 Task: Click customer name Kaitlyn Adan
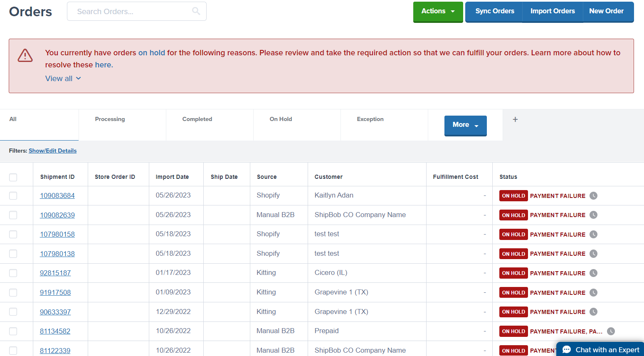point(334,195)
